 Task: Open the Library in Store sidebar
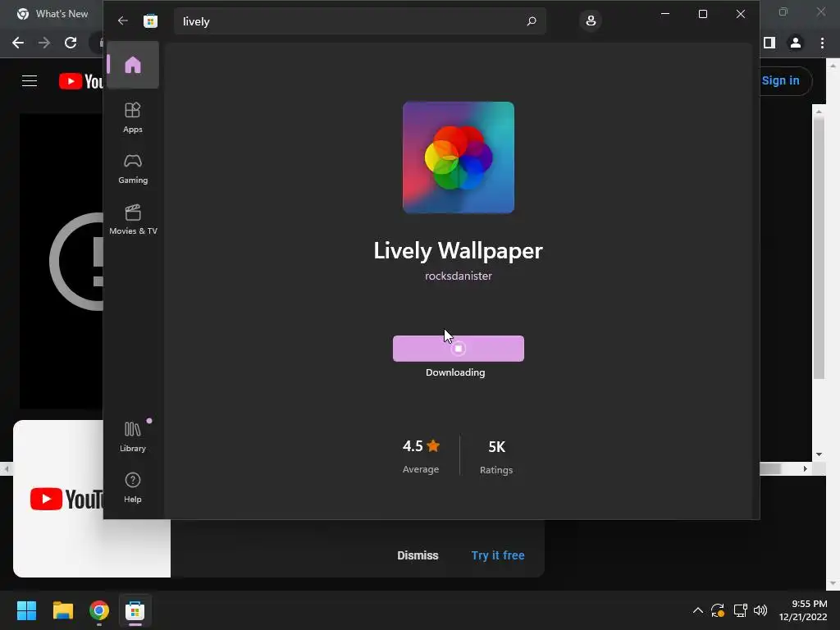tap(133, 437)
